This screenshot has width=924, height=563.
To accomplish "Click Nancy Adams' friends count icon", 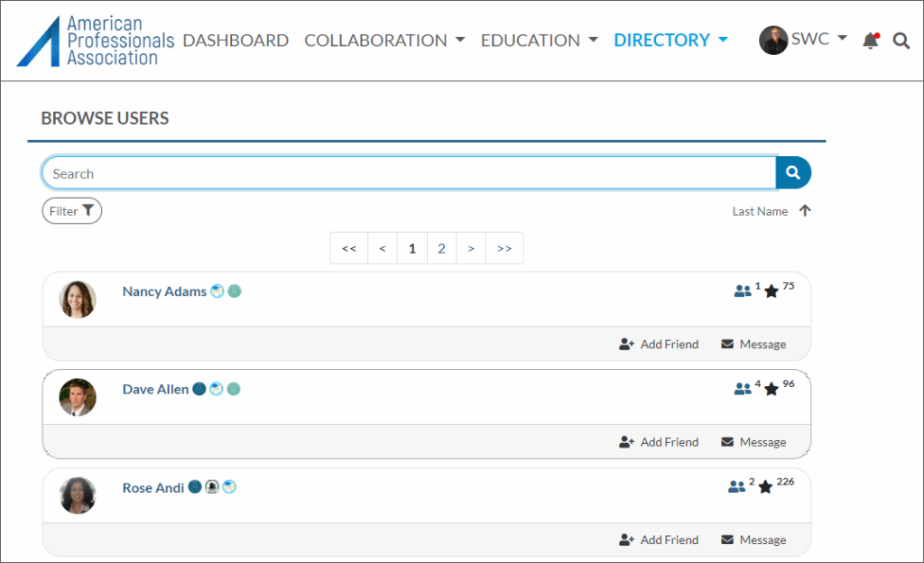I will [743, 291].
